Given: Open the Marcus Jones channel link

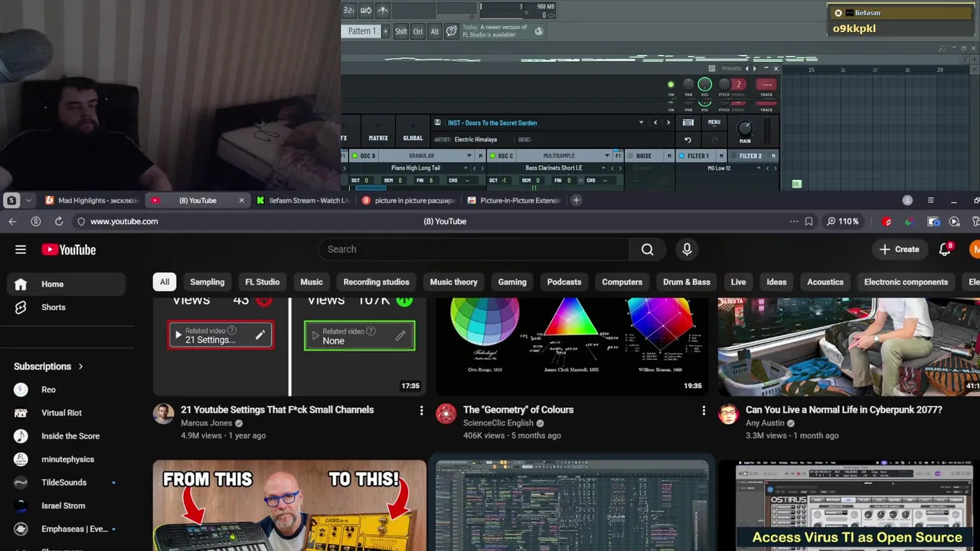Looking at the screenshot, I should [206, 423].
